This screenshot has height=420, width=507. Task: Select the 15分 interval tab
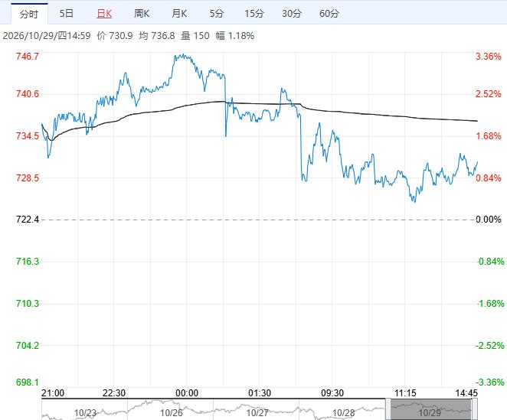pos(254,14)
